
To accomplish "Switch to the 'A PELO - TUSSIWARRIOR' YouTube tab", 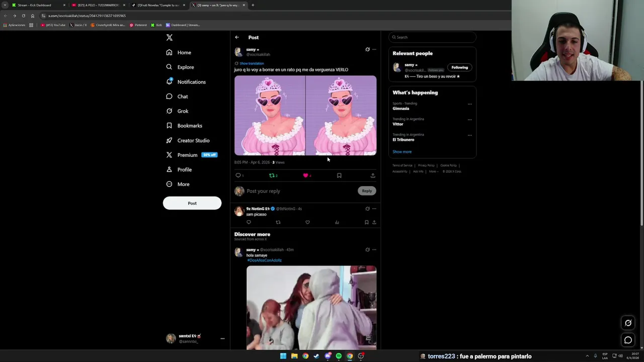I will 98,5.
